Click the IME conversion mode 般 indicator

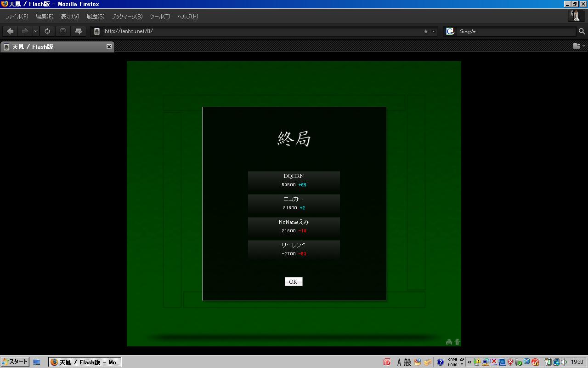coord(407,362)
